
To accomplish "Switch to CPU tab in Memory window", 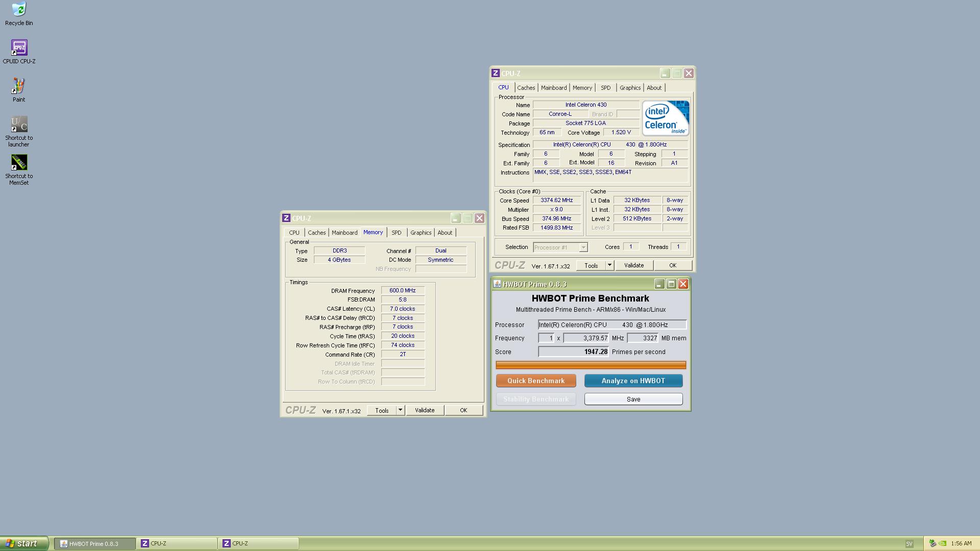I will 294,233.
